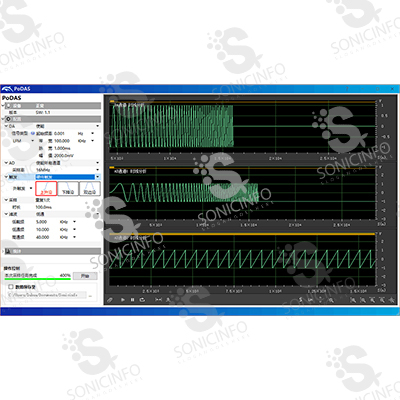Screen dimensions: 400x400
Task: Open the KHz unit dropdown beside 10.000
Action: (x=74, y=229)
